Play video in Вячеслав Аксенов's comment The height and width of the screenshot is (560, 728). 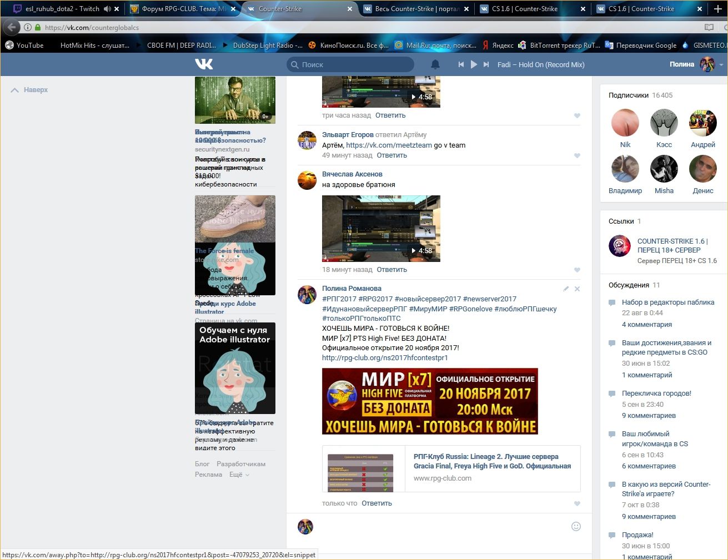[x=381, y=229]
